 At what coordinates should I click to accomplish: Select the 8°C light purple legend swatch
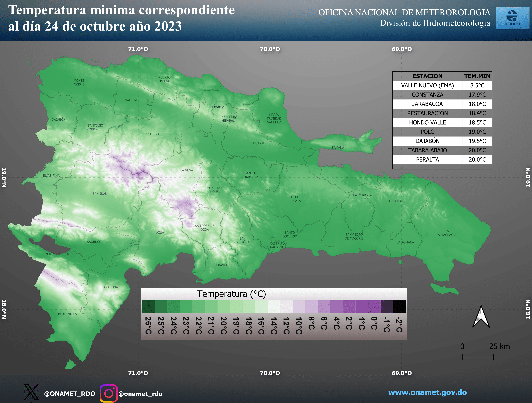point(311,307)
